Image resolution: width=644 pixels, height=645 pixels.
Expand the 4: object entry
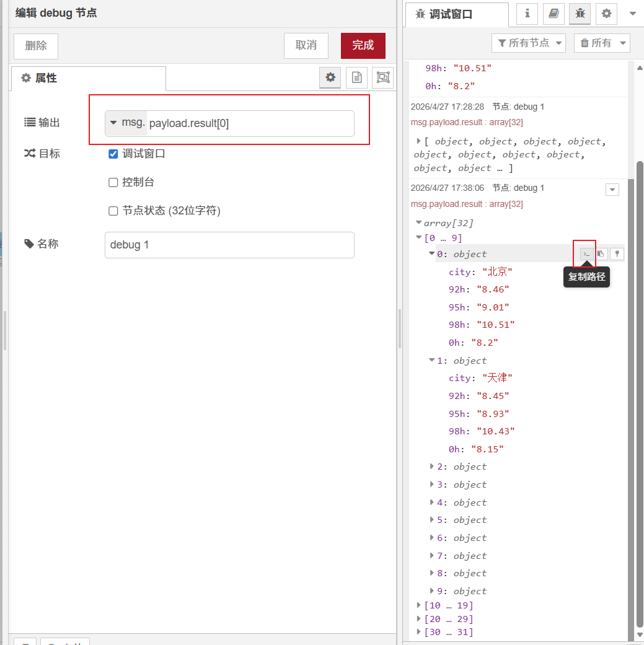pos(431,502)
